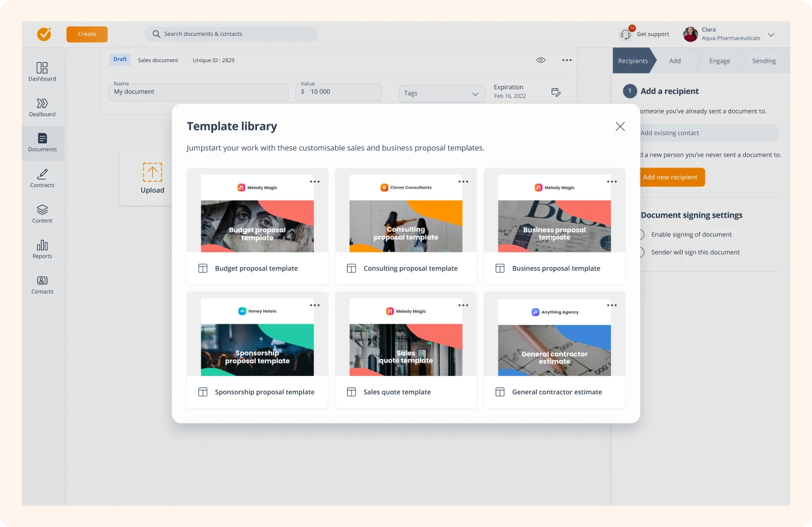
Task: Open the Dashboard from the sidebar
Action: pyautogui.click(x=42, y=71)
